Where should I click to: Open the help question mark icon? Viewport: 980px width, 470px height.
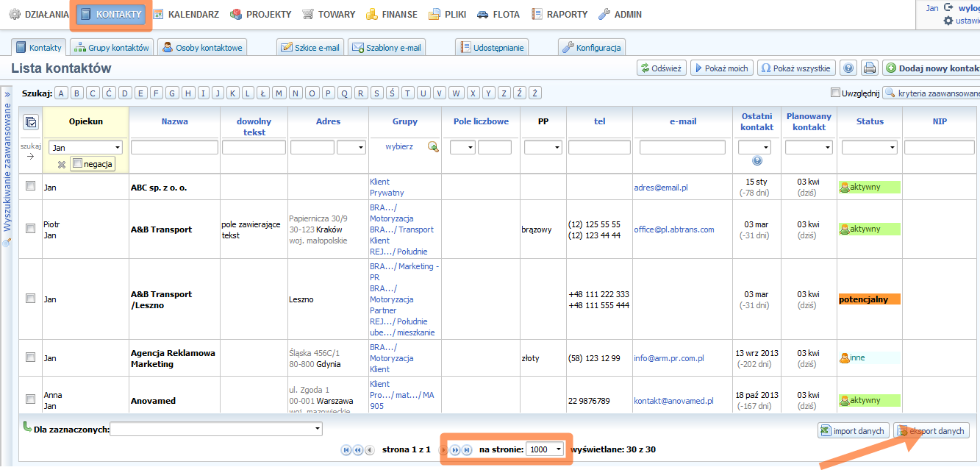pos(848,68)
